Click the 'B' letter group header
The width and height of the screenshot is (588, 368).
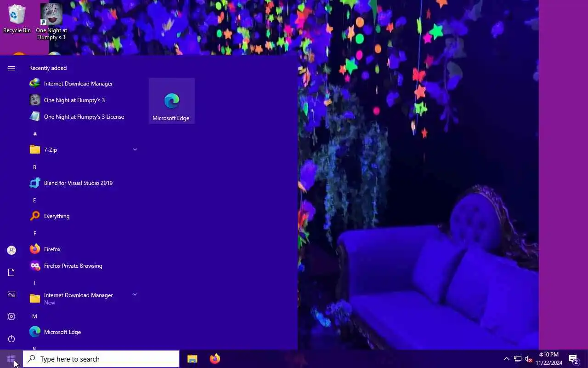click(x=34, y=167)
